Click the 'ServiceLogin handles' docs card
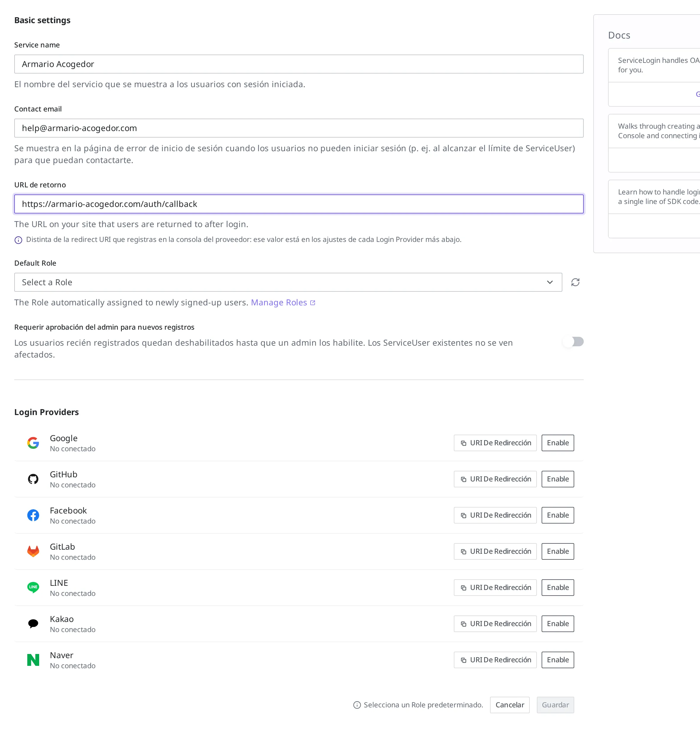The height and width of the screenshot is (737, 700). point(654,77)
